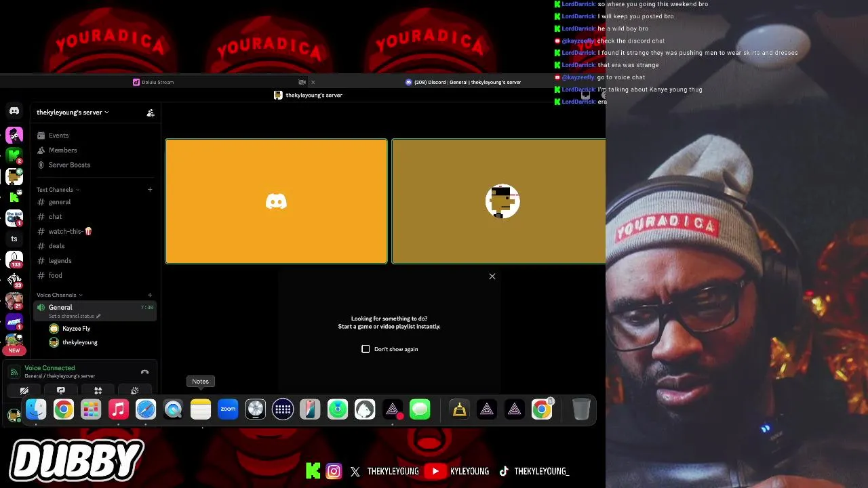Check the 'Don't show again' checkbox
Image resolution: width=868 pixels, height=488 pixels.
(366, 349)
